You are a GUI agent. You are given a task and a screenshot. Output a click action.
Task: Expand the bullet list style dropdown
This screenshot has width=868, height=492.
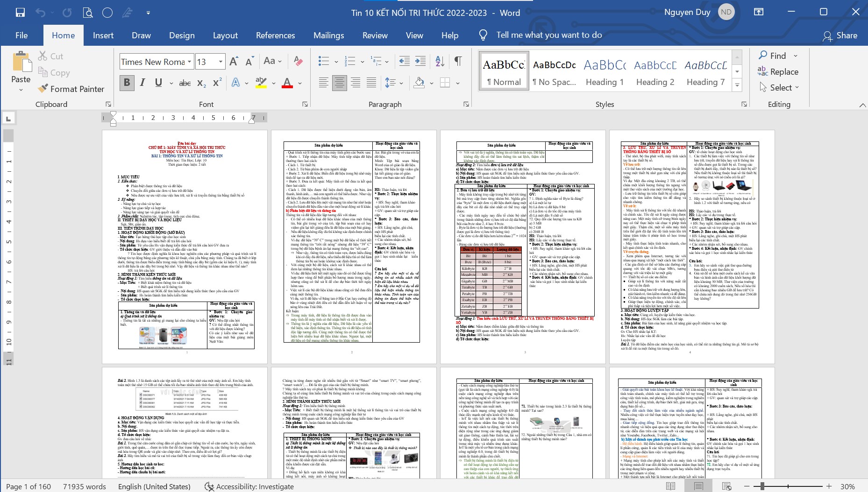click(336, 61)
